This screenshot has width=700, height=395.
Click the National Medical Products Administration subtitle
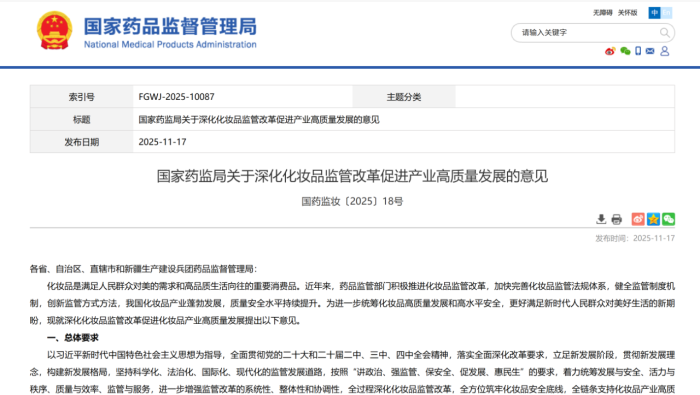pos(170,45)
